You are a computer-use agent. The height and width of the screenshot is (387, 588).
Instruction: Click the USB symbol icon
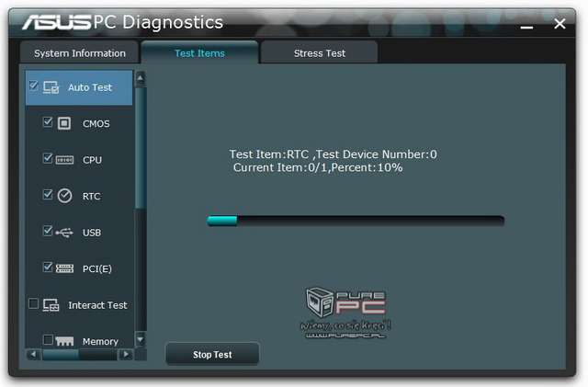pyautogui.click(x=64, y=233)
